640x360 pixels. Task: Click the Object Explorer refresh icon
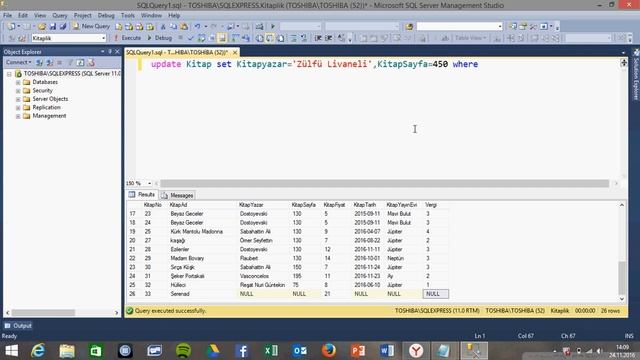(80, 62)
